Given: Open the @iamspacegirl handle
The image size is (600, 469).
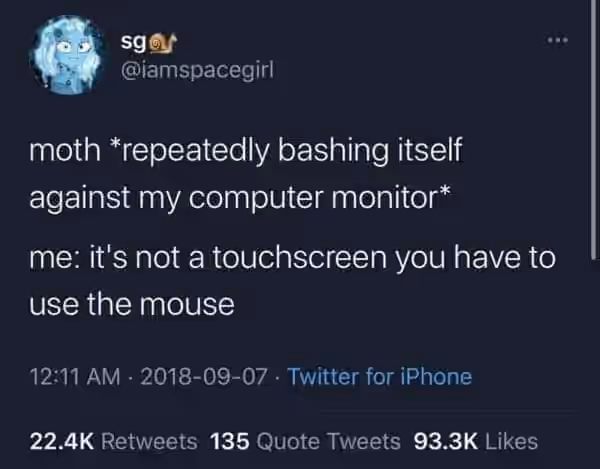Looking at the screenshot, I should (x=197, y=71).
